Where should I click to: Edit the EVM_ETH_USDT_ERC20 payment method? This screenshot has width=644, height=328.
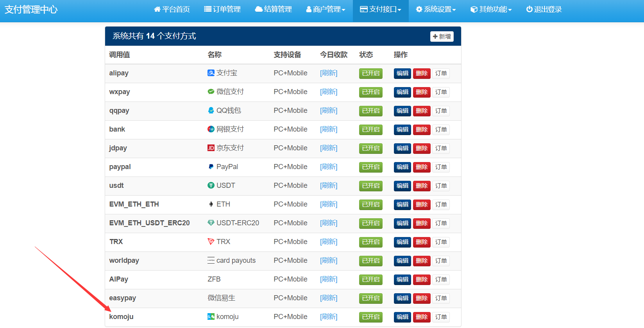(402, 223)
